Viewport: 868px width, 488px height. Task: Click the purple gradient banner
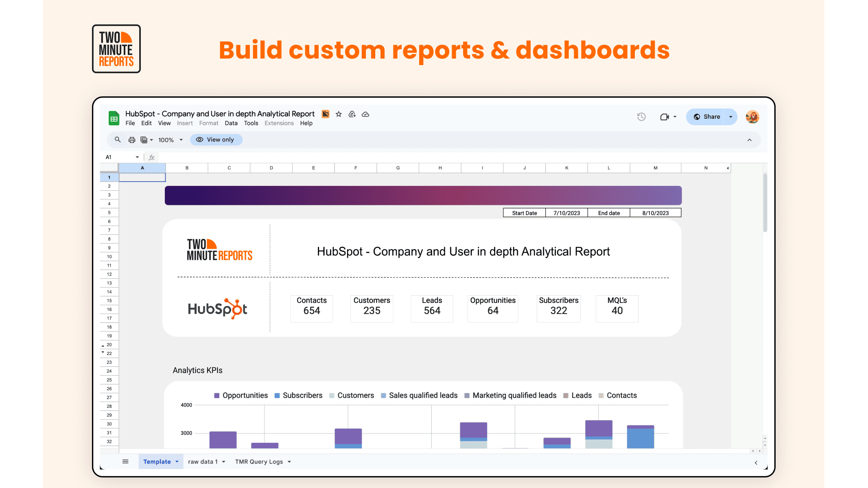point(423,195)
